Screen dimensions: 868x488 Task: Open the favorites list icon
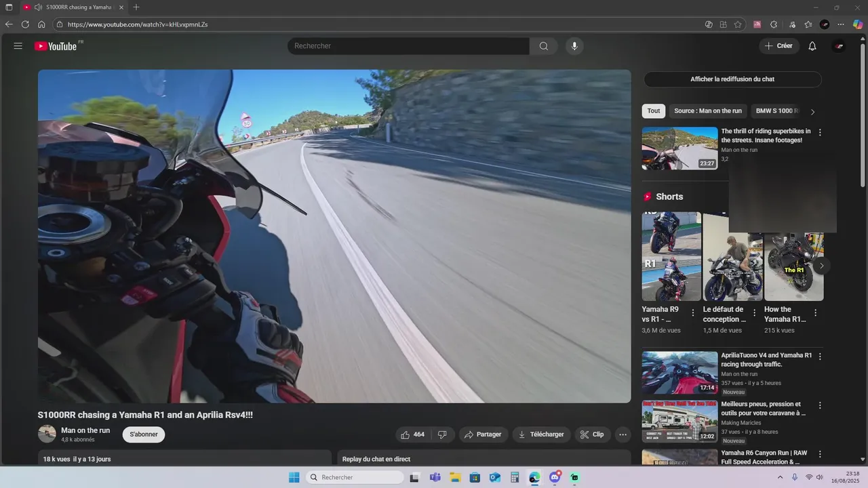click(808, 24)
